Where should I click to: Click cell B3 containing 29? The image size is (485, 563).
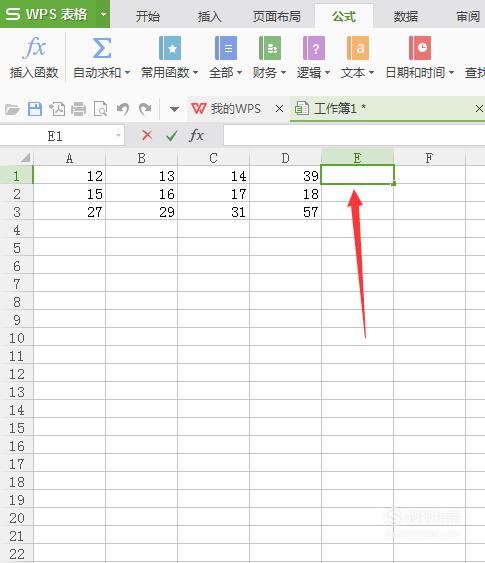click(x=141, y=212)
